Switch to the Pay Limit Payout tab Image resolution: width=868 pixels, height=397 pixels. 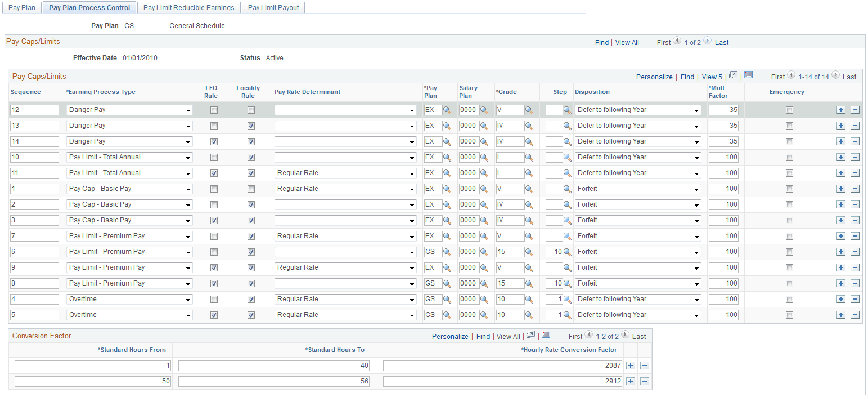273,7
